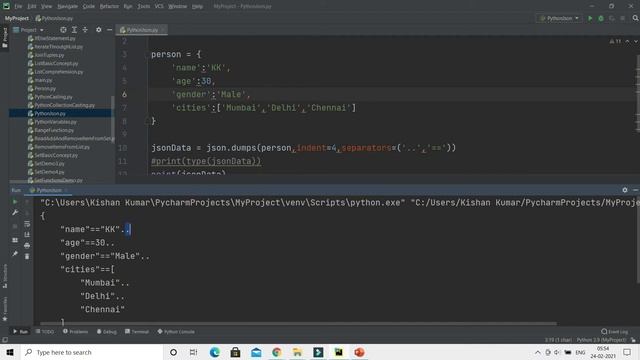Start debugging with the green bug icon

point(601,18)
